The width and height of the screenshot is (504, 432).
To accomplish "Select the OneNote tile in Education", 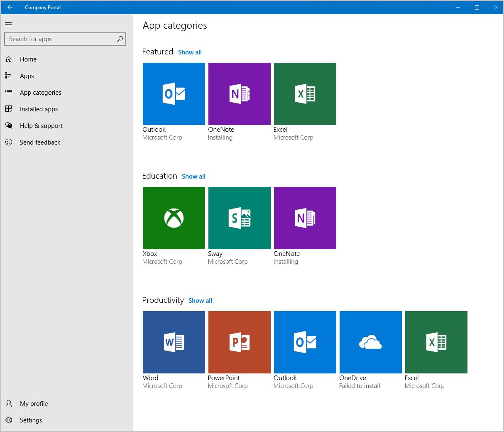I will pos(305,218).
